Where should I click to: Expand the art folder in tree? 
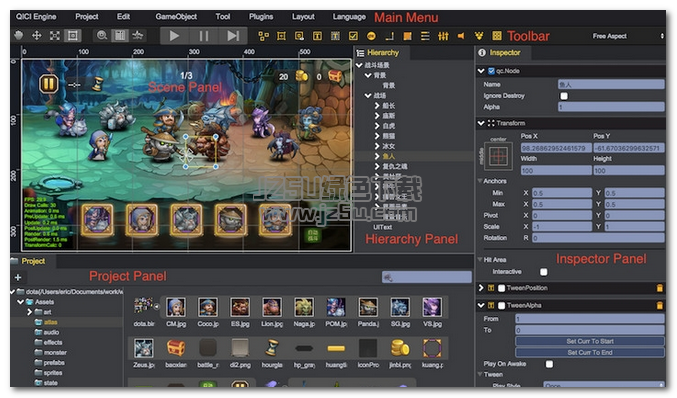click(29, 312)
